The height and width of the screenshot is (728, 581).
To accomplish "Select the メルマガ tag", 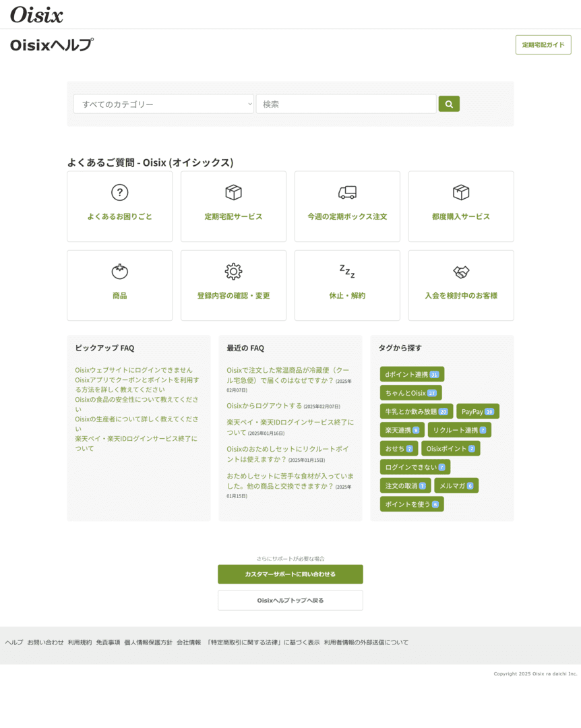I will tap(456, 485).
